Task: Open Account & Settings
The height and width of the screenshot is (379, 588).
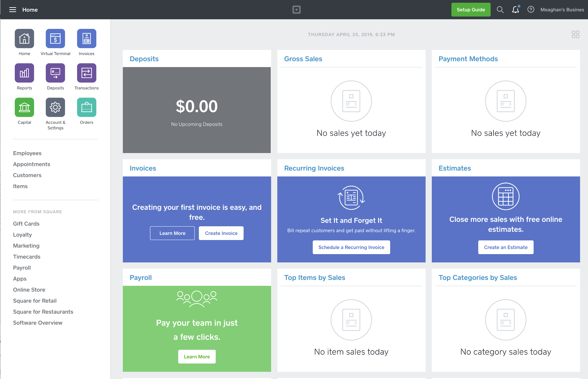Action: 55,107
